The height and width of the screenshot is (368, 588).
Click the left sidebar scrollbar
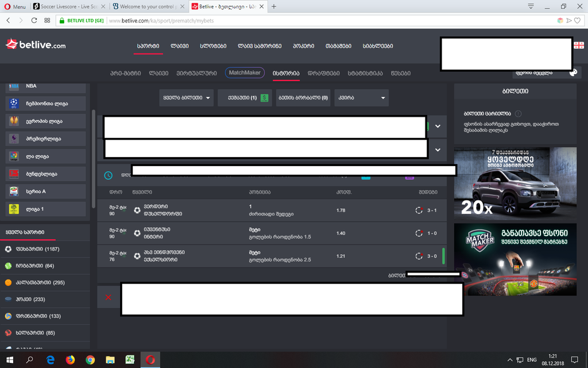[94, 159]
